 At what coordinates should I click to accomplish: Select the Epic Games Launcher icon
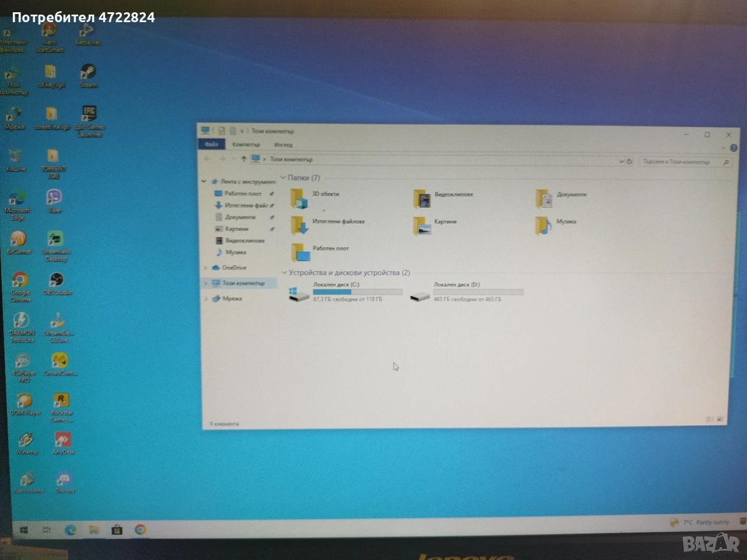89,121
